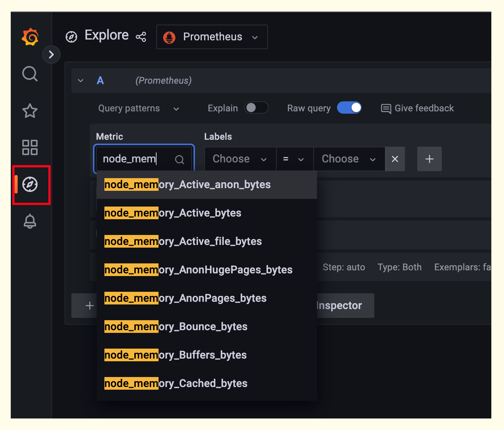504x430 pixels.
Task: Toggle the Raw query switch
Action: coord(349,108)
